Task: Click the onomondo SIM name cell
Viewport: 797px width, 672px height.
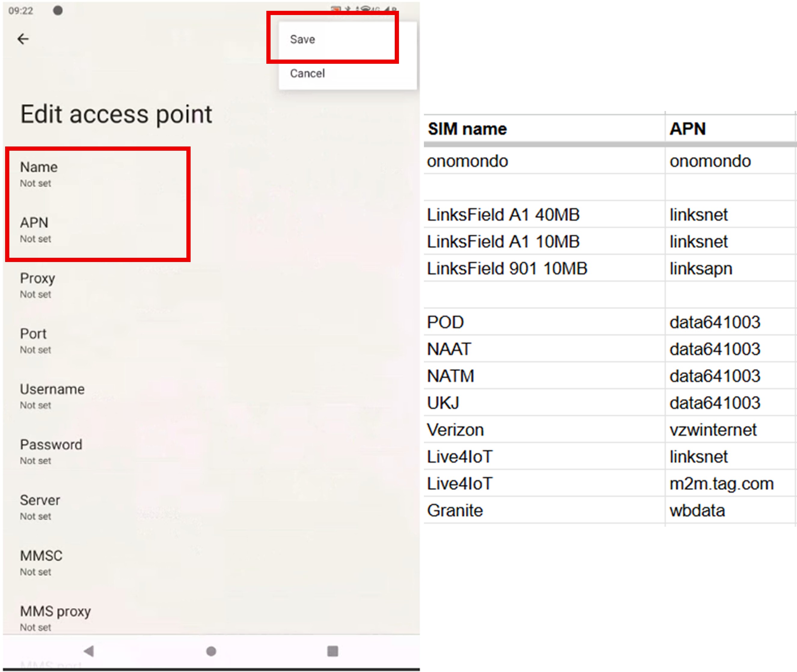Action: [467, 161]
